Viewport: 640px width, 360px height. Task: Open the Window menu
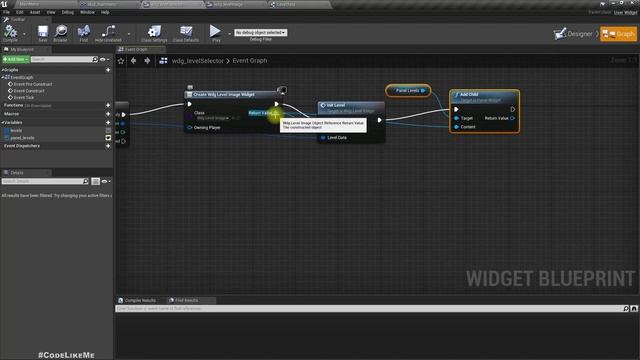[x=87, y=12]
